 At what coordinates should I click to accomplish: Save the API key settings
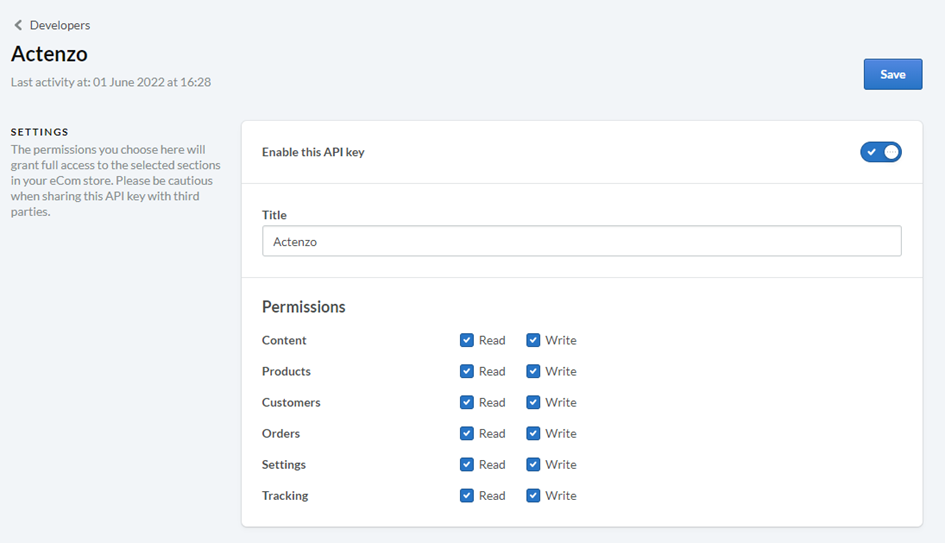[893, 74]
